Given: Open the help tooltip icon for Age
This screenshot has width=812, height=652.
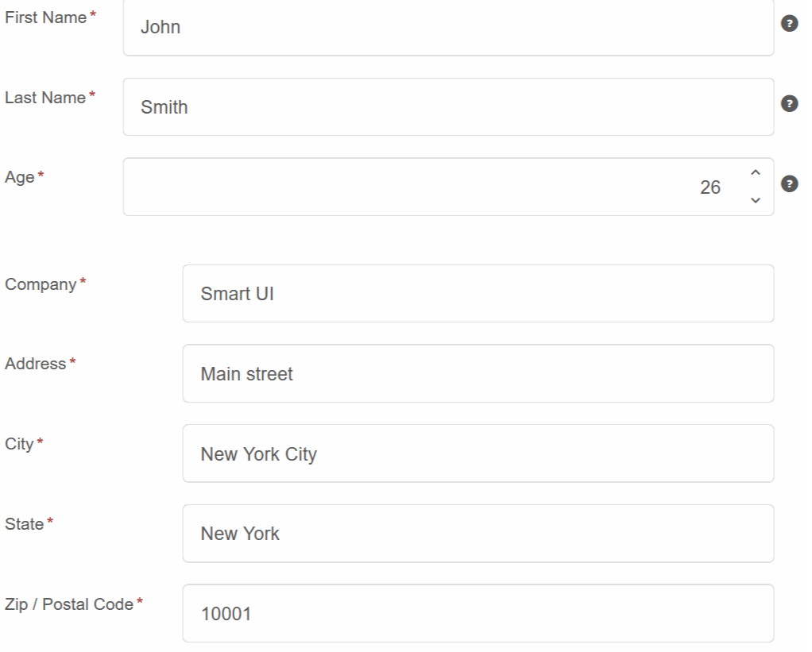Looking at the screenshot, I should click(789, 183).
